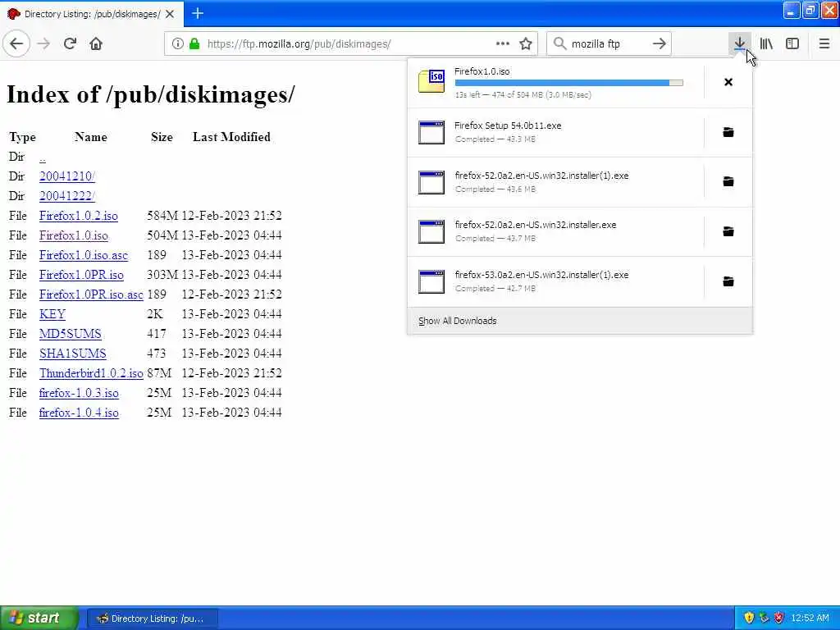Download firefox-1.0.3.iso
Viewport: 840px width, 630px height.
(x=79, y=393)
